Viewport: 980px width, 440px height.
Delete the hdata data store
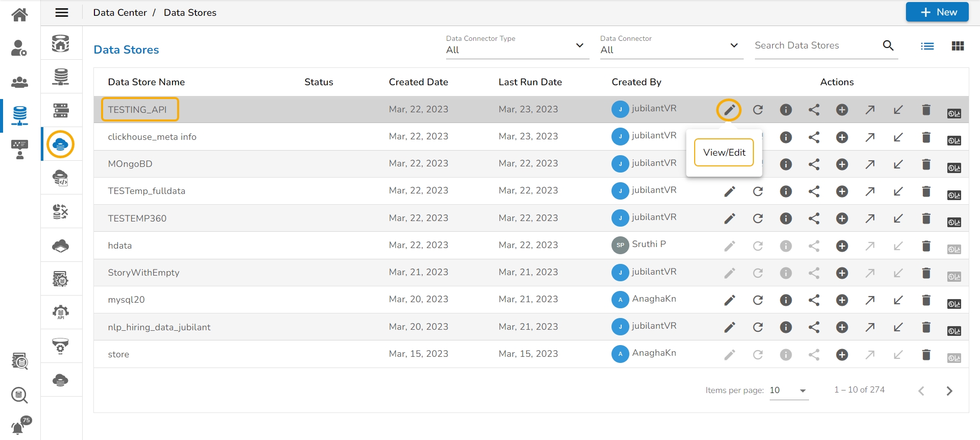(x=926, y=246)
